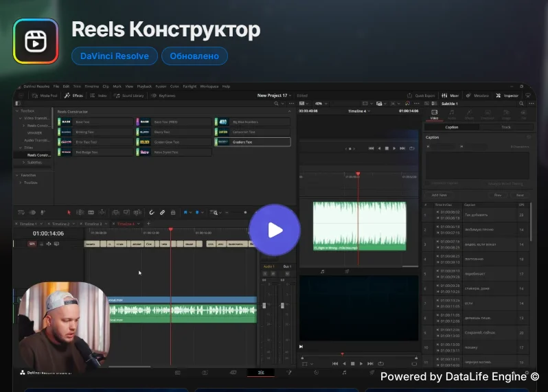Click the Add New caption button
This screenshot has width=548, height=392.
[x=439, y=195]
